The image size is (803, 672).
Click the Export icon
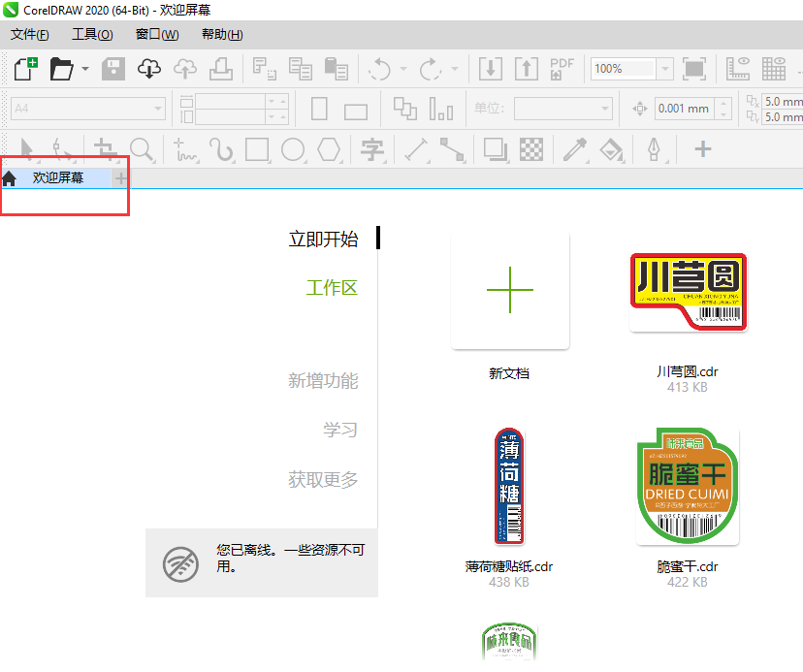click(x=527, y=69)
